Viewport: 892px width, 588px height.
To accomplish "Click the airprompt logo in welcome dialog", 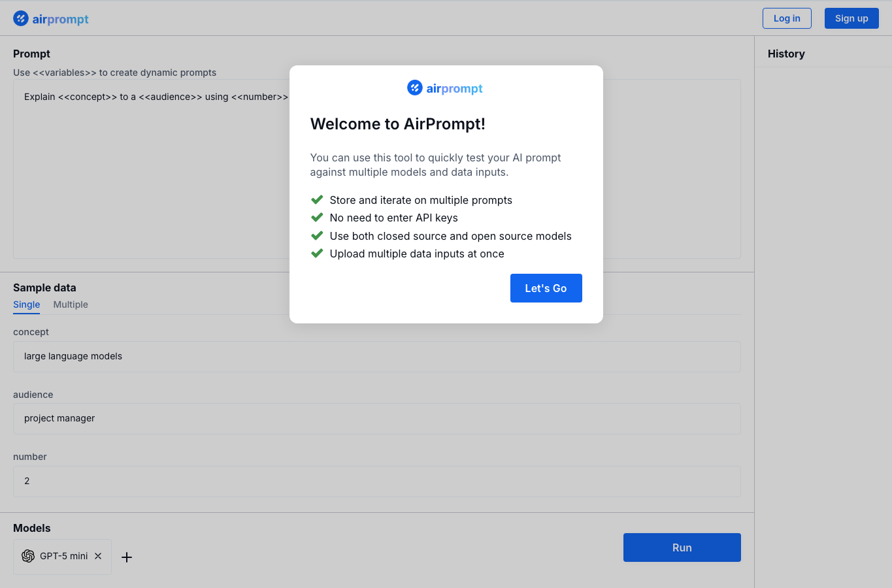I will (x=445, y=88).
